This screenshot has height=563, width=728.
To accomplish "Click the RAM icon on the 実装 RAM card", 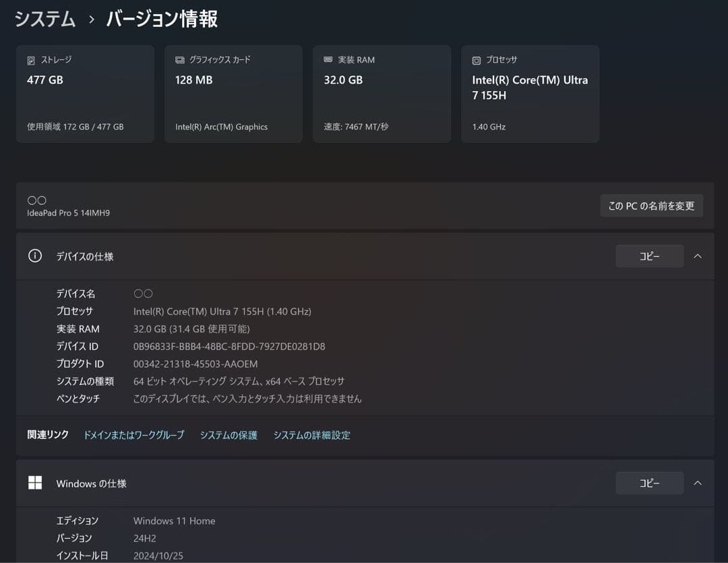I will (x=326, y=59).
